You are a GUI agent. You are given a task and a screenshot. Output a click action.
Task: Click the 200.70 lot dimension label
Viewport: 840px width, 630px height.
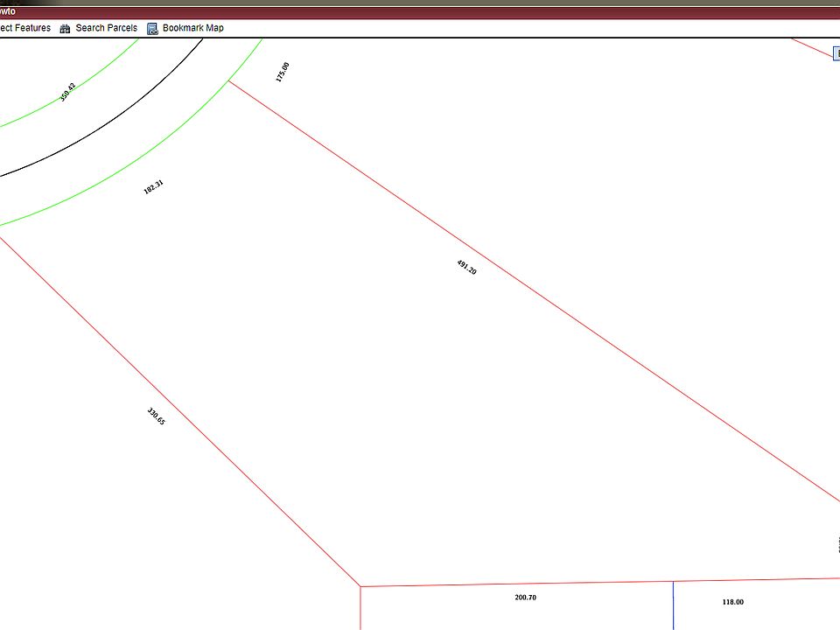[525, 598]
